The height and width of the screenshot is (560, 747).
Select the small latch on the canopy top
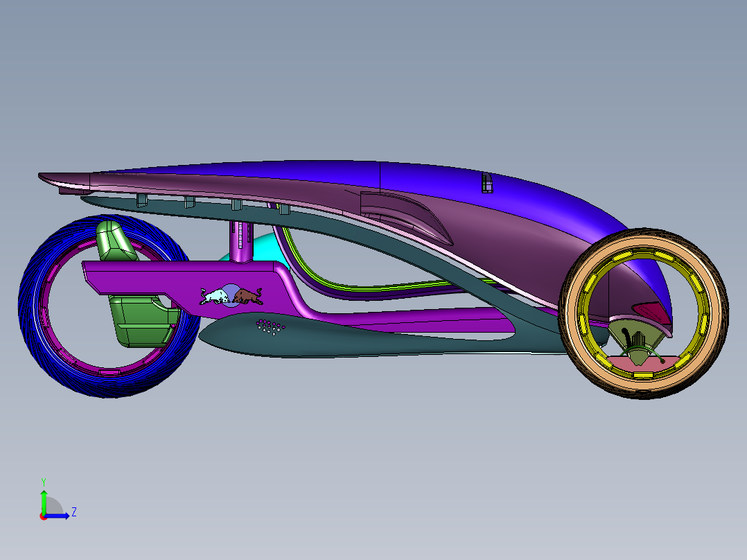(x=487, y=182)
